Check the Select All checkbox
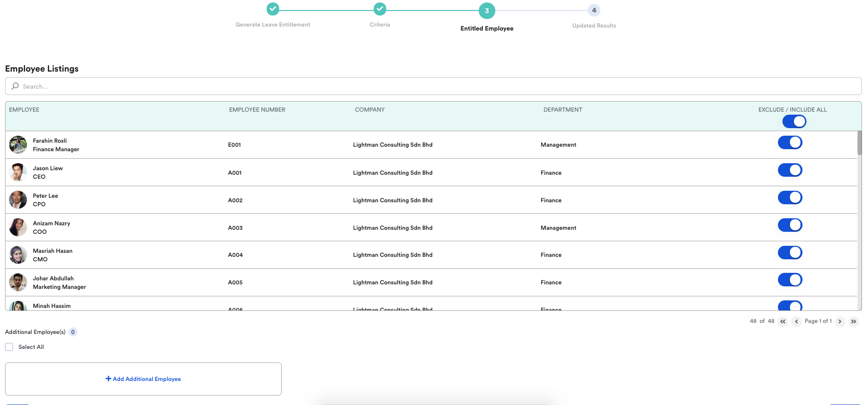The width and height of the screenshot is (868, 405). [x=9, y=347]
